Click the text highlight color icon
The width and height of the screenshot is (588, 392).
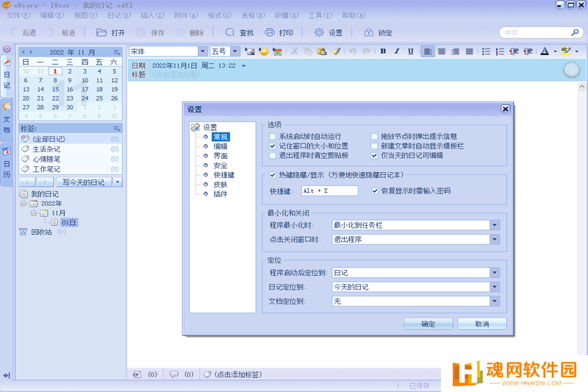click(x=566, y=51)
